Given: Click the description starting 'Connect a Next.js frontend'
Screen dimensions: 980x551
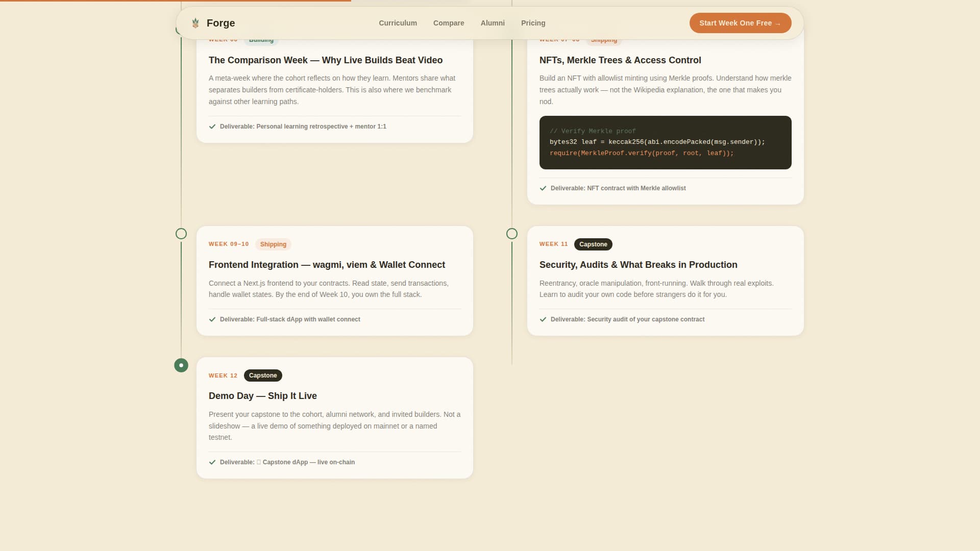Looking at the screenshot, I should coord(329,289).
